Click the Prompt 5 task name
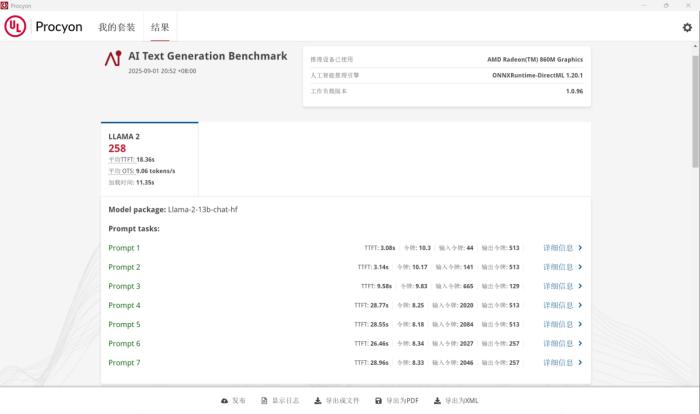700x414 pixels. pos(124,325)
